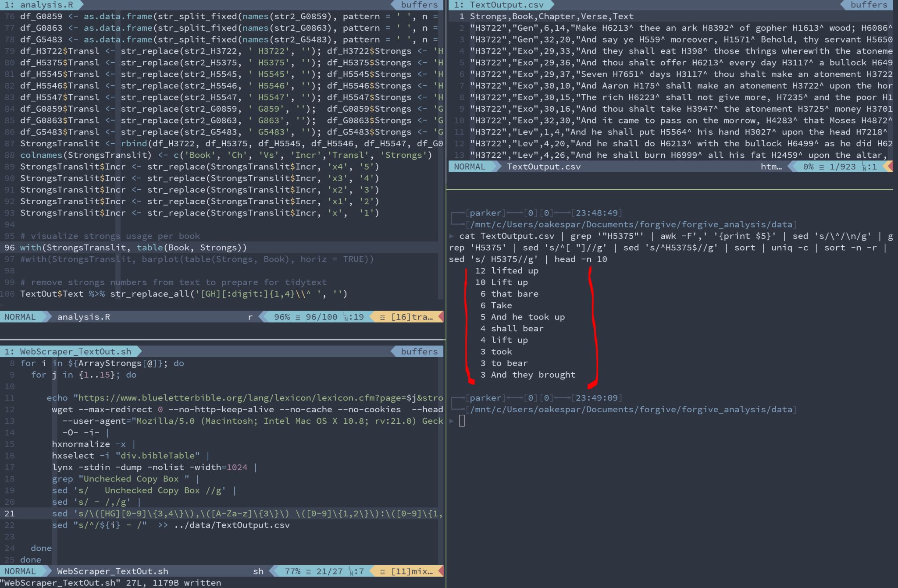
Task: Click the Gen 6,14 row in TextOutput.csv
Action: point(681,28)
